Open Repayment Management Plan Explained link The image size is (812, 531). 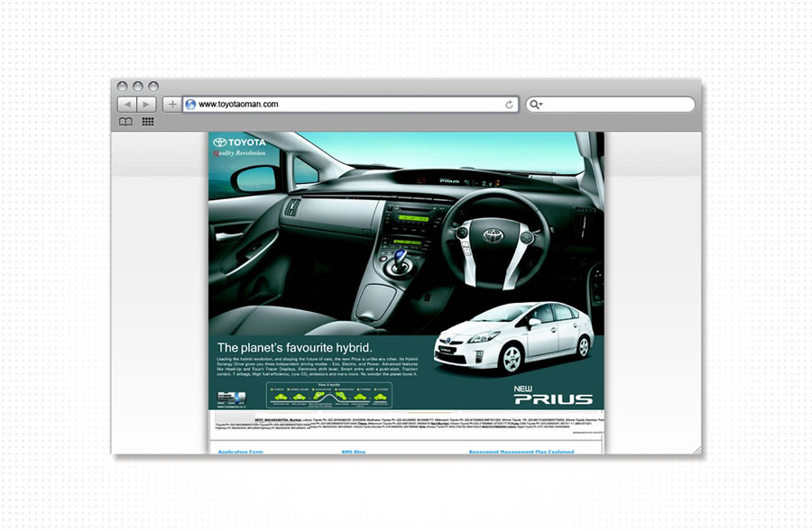(x=521, y=452)
